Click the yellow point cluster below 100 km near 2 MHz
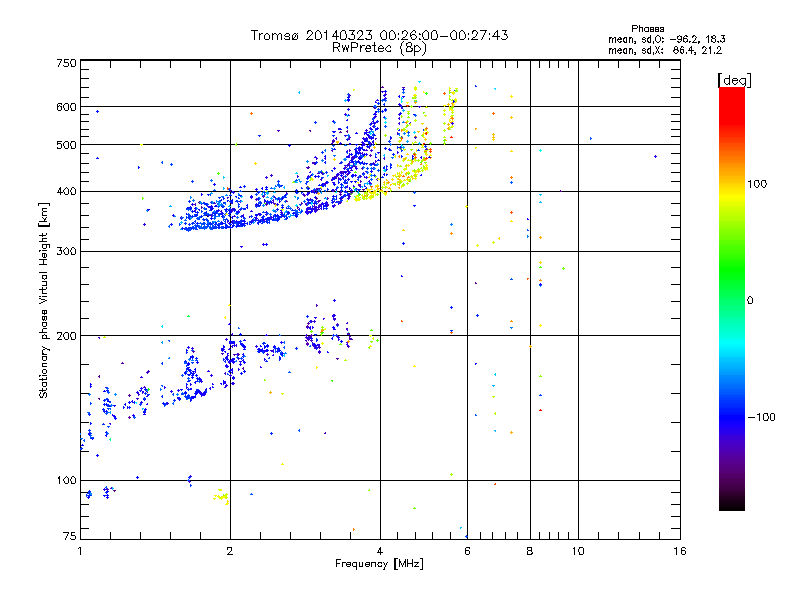The image size is (800, 600). pyautogui.click(x=221, y=496)
